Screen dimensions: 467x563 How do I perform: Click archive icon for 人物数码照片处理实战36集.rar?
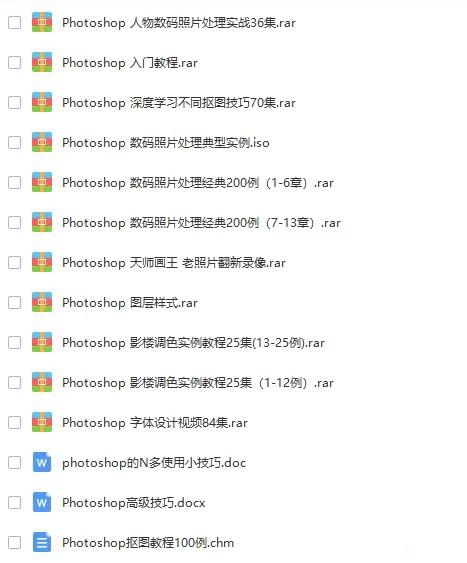[42, 22]
